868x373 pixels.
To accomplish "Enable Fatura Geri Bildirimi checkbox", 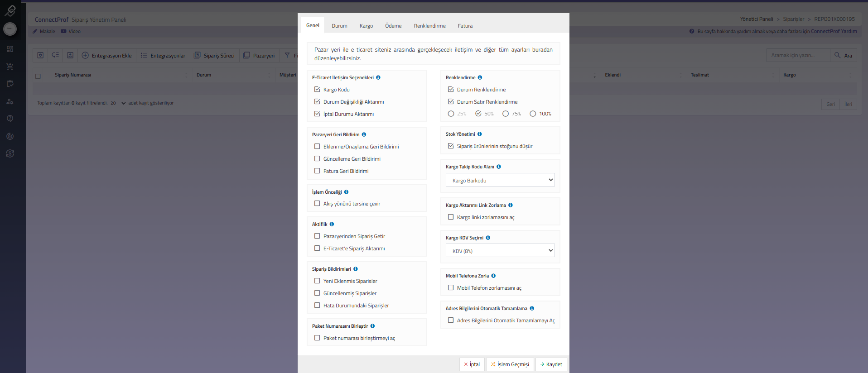I will point(317,171).
